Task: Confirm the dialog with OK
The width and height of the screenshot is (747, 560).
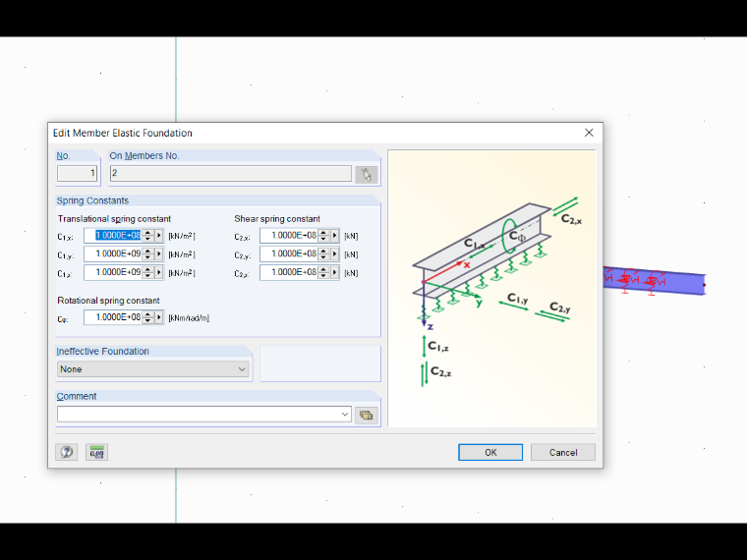Action: (490, 452)
